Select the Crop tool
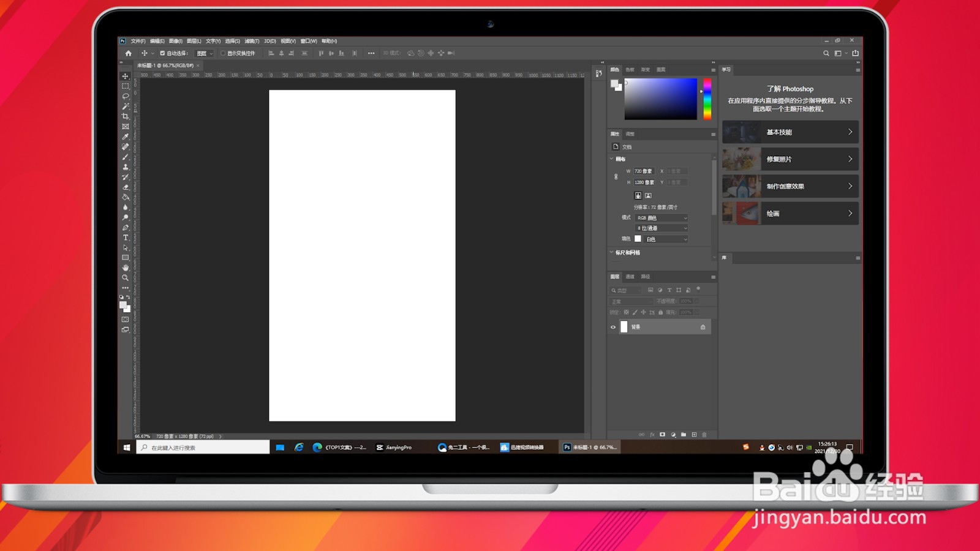This screenshot has height=551, width=980. pos(126,116)
